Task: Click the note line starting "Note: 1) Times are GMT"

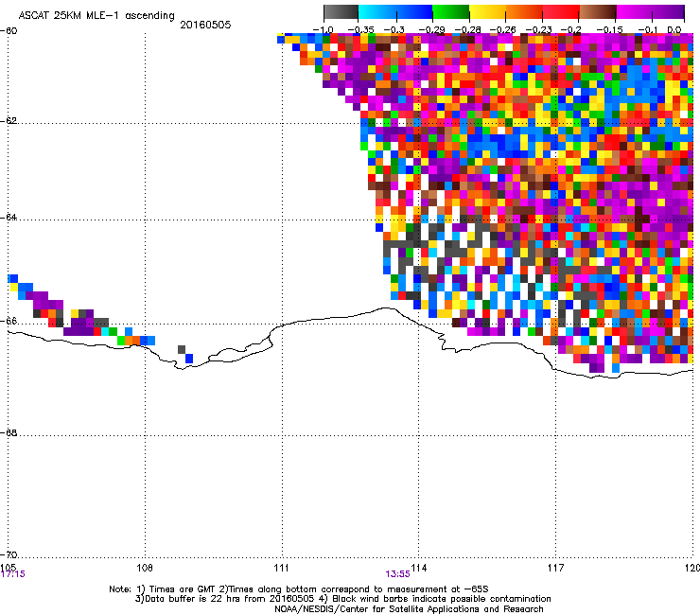Action: 299,589
